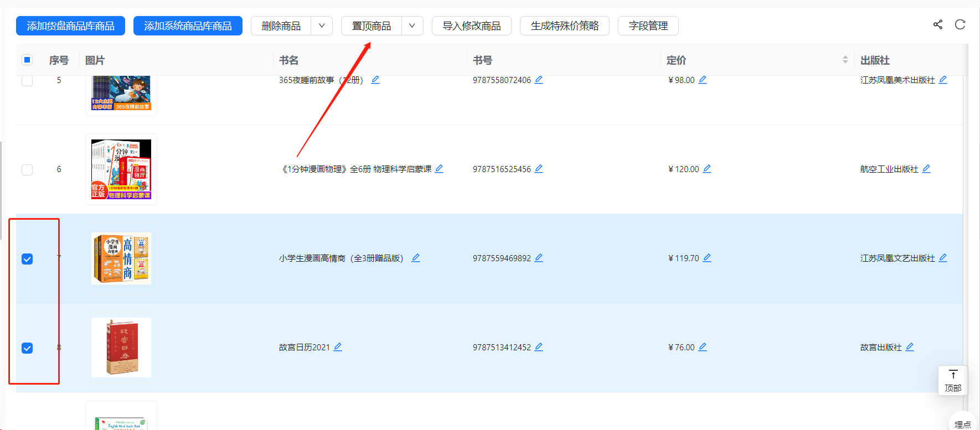The image size is (980, 430).
Task: Open thumbnail of 小学生漫画高情商
Action: pos(121,258)
